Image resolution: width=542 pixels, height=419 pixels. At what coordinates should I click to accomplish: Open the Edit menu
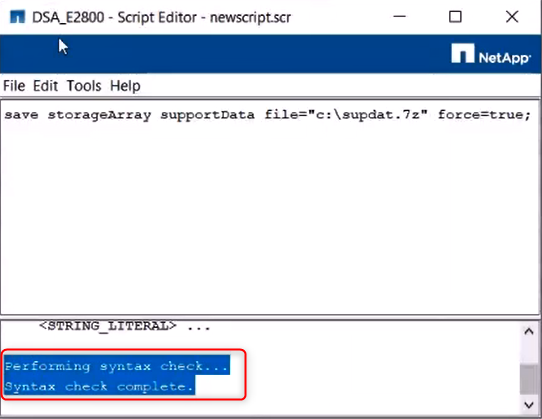coord(45,86)
